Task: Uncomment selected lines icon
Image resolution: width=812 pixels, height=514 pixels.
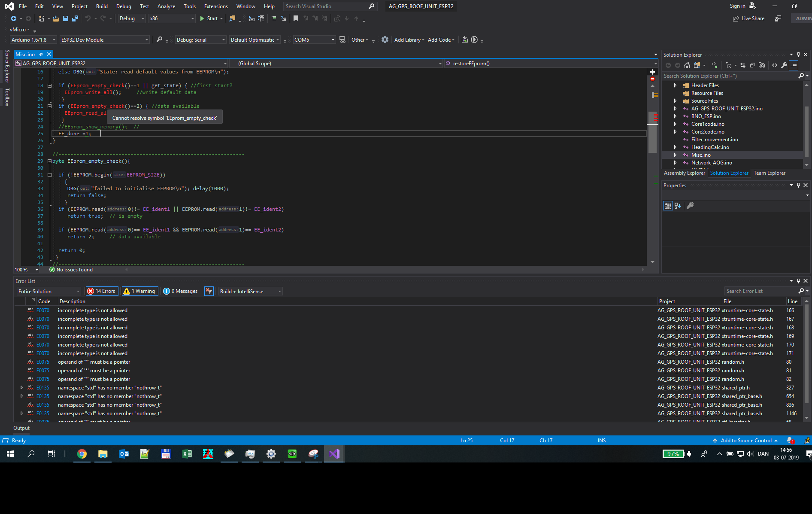Action: [283, 18]
